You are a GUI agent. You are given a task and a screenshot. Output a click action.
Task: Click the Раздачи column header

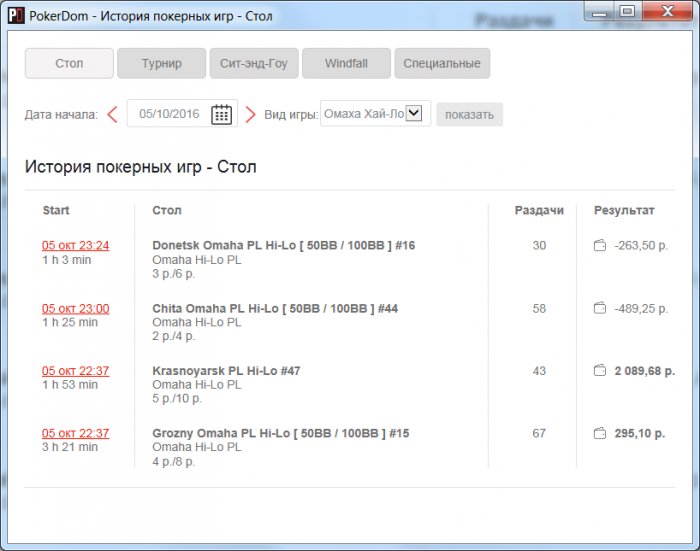(539, 210)
